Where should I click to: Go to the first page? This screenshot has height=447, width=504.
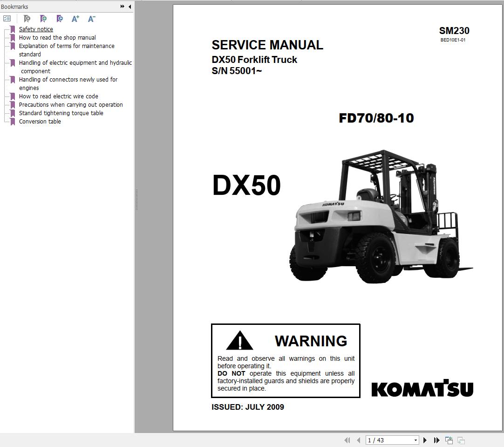click(347, 440)
